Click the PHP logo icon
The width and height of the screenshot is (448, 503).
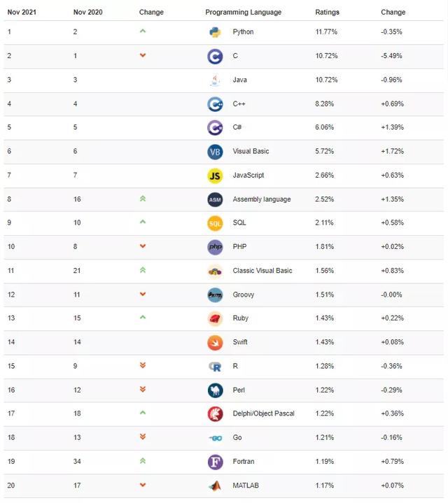215,247
